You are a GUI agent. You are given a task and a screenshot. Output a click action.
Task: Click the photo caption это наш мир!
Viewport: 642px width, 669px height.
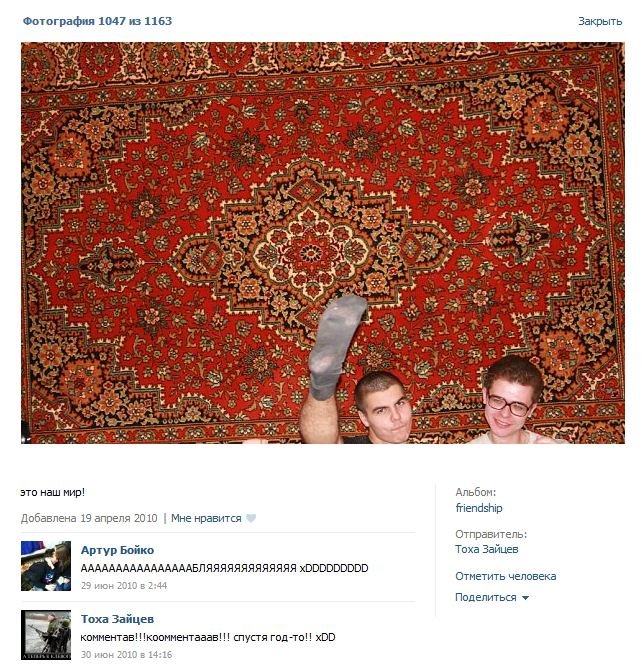pos(52,492)
